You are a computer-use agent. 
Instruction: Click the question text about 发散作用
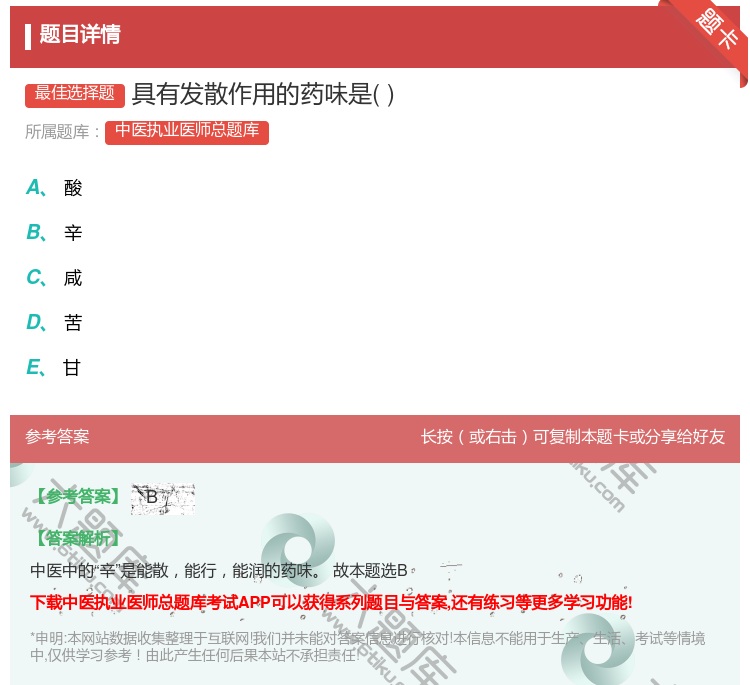tap(263, 94)
